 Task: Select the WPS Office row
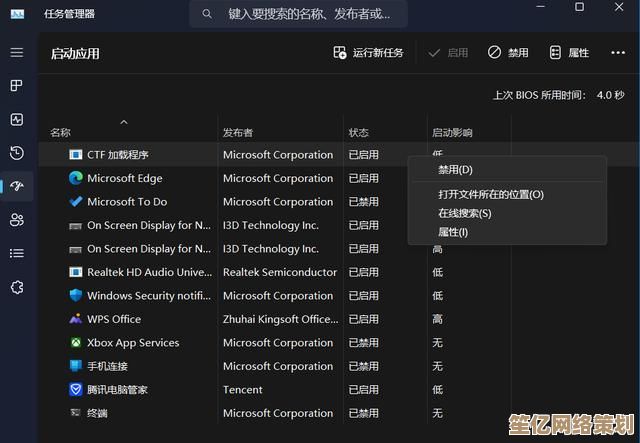click(113, 319)
